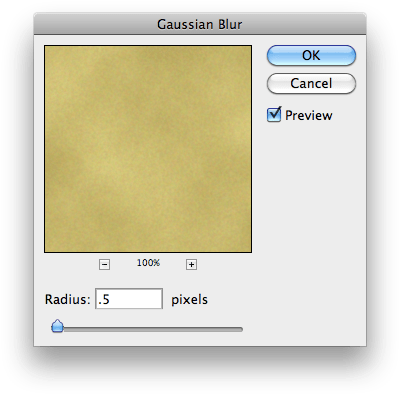Image resolution: width=399 pixels, height=394 pixels.
Task: Zoom in the preview with plus icon
Action: (x=191, y=265)
